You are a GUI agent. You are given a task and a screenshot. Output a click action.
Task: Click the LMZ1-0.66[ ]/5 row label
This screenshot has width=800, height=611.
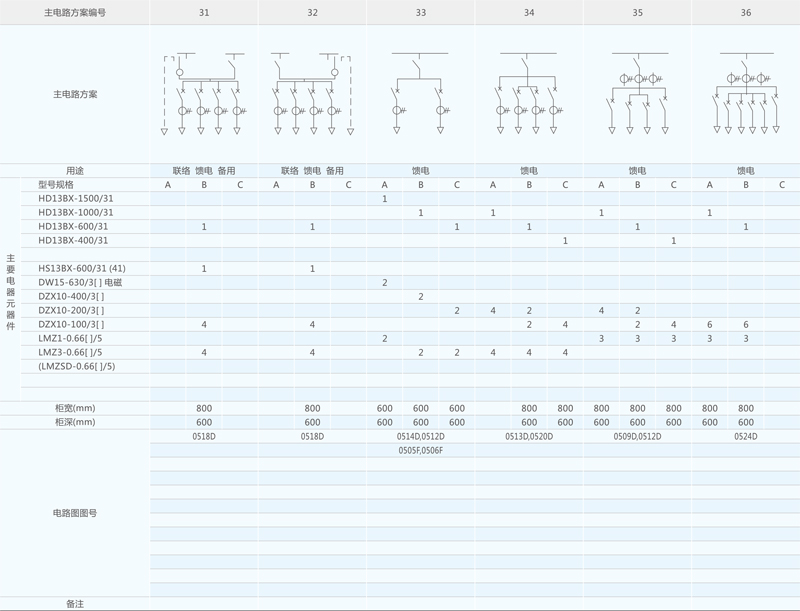70,339
